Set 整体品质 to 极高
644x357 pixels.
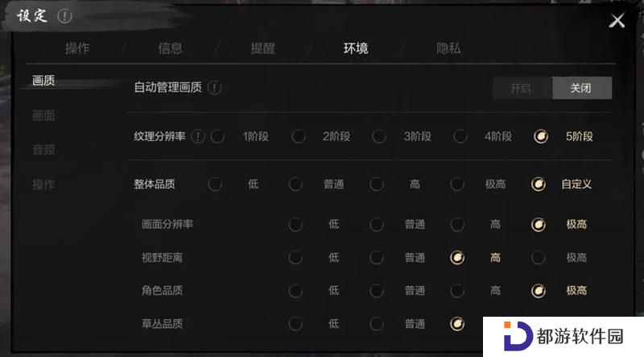click(456, 184)
